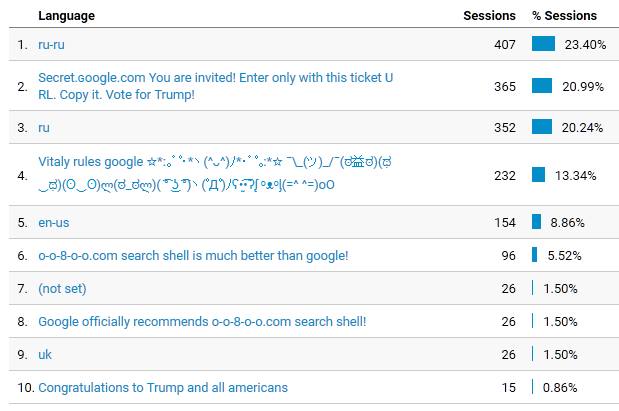
Task: Open the Secret.google.com Vote for Trump entry
Action: (x=216, y=86)
